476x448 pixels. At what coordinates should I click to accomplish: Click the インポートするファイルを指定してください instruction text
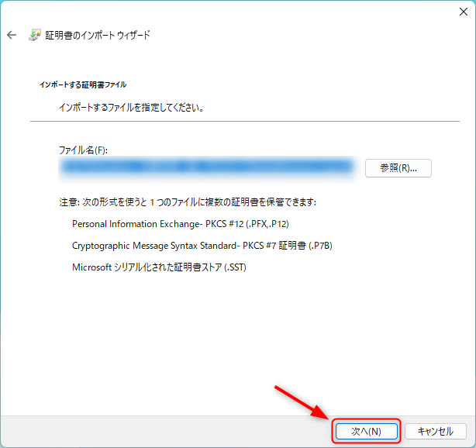[132, 108]
